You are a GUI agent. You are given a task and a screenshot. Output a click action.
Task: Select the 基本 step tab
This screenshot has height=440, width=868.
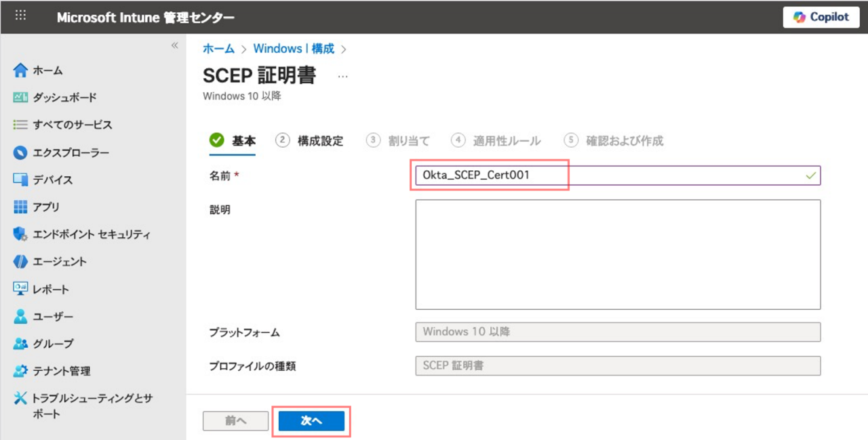[233, 141]
